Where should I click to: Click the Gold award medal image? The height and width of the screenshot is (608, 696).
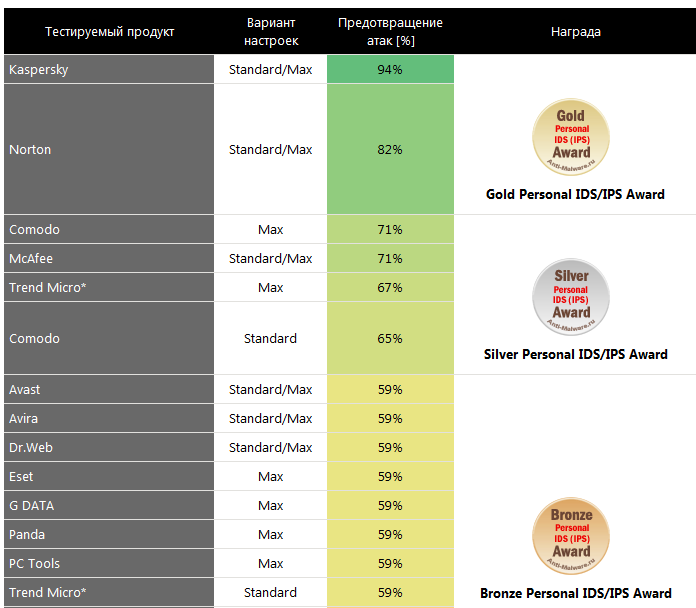point(572,137)
